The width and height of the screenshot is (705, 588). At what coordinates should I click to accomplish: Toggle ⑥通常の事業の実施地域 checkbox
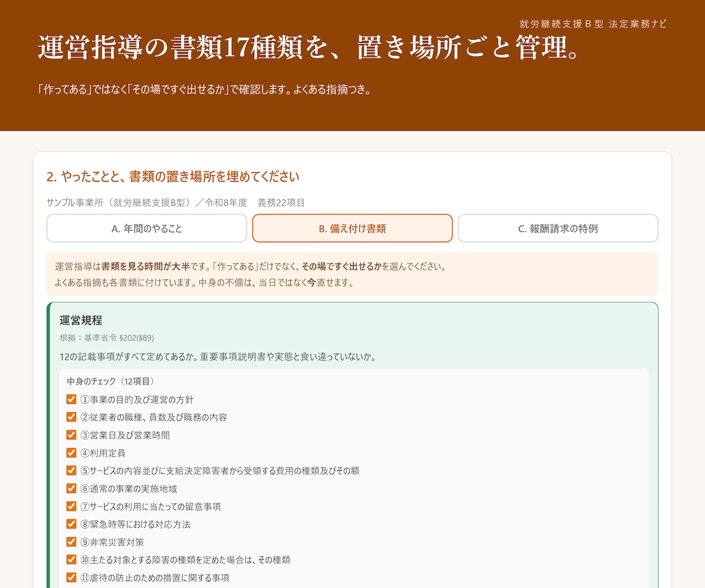[72, 489]
